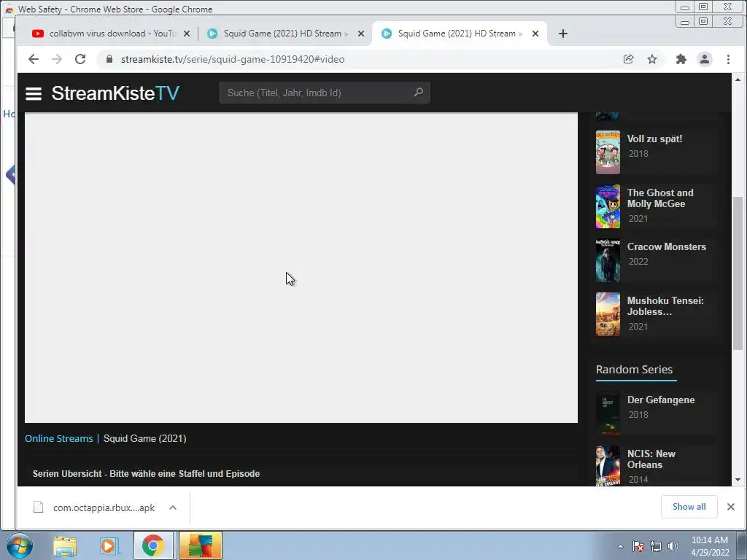Open The Ghost and Molly McGee poster
This screenshot has height=560, width=747.
[608, 206]
